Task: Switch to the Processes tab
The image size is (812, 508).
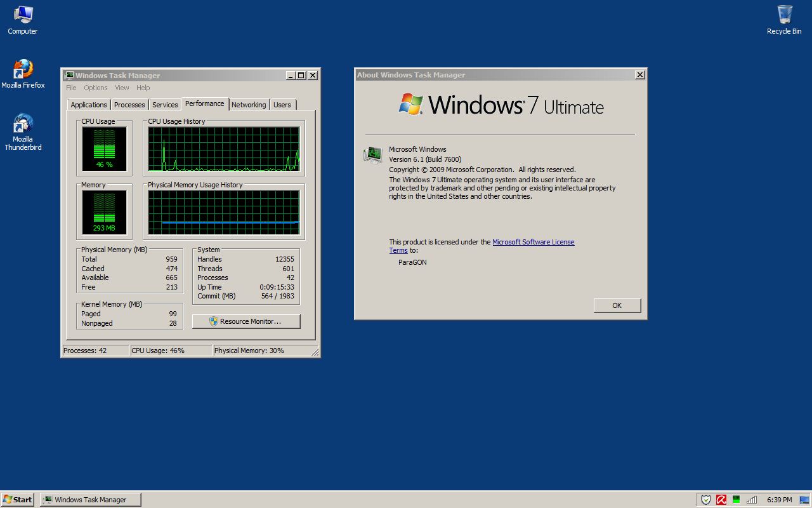Action: coord(129,104)
